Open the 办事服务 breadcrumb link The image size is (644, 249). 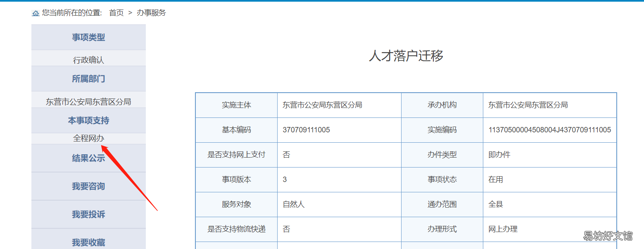coord(151,13)
